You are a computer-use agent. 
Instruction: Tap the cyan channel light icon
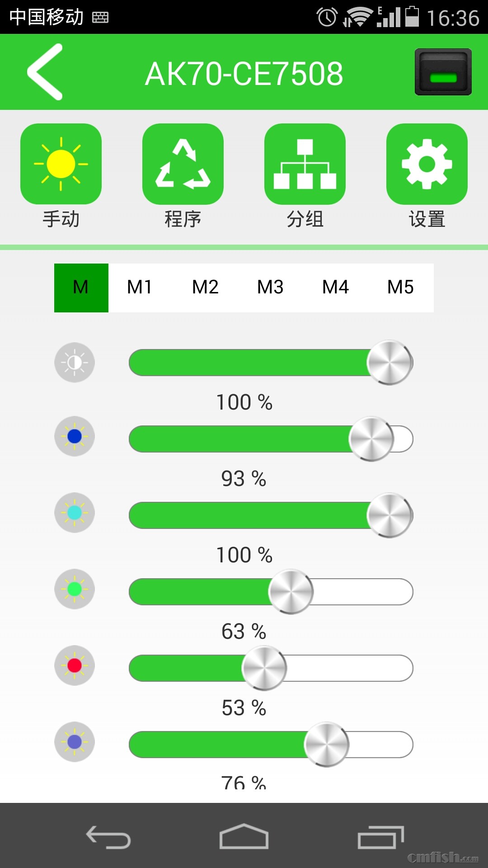(75, 513)
